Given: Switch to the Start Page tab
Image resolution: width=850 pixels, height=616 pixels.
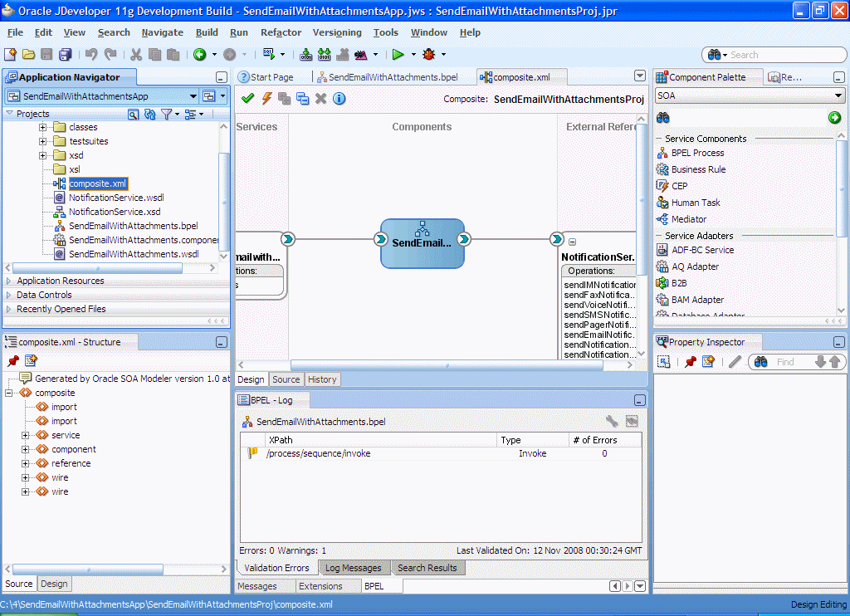Looking at the screenshot, I should coord(266,77).
